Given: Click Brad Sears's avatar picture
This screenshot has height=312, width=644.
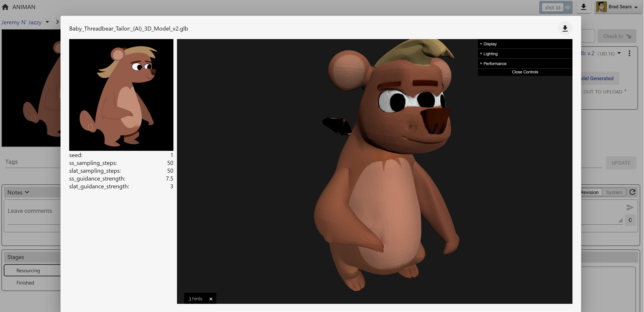Looking at the screenshot, I should pyautogui.click(x=601, y=7).
